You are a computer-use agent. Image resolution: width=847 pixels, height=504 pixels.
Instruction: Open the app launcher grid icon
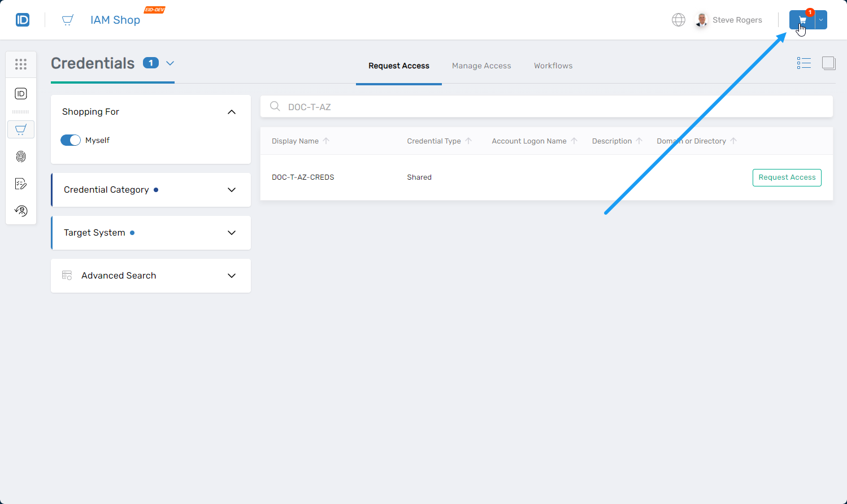point(21,64)
